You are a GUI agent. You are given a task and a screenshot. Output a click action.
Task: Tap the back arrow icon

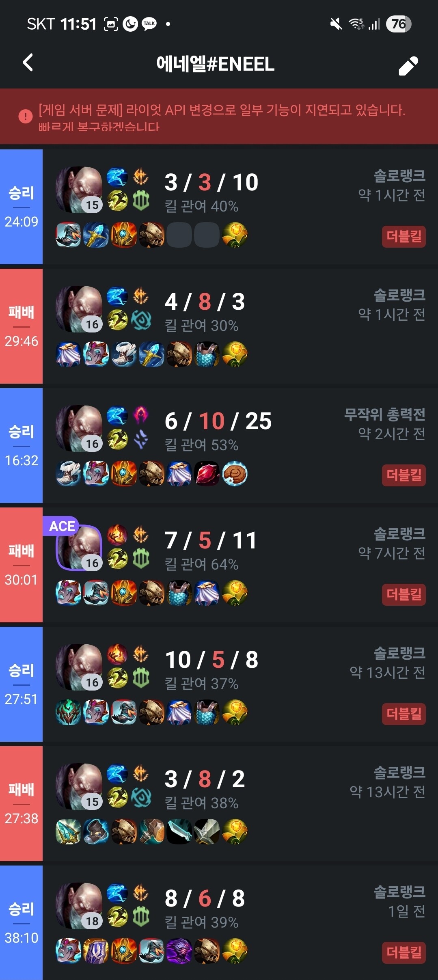pos(28,63)
